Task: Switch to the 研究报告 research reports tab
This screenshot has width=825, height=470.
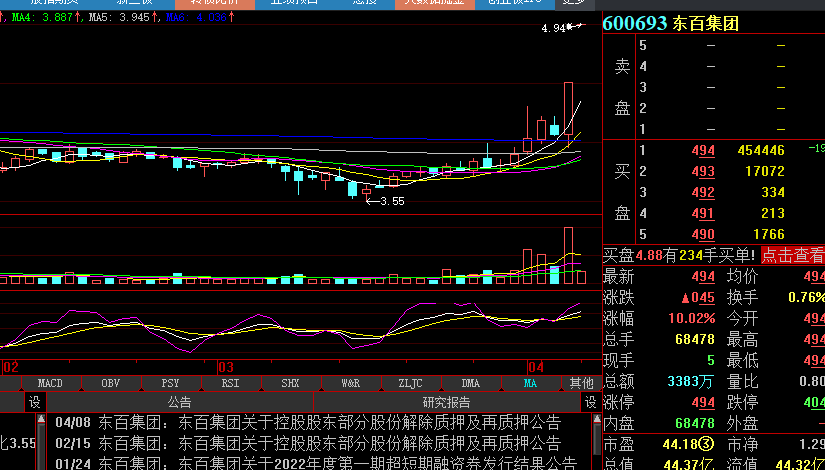Action: 447,403
